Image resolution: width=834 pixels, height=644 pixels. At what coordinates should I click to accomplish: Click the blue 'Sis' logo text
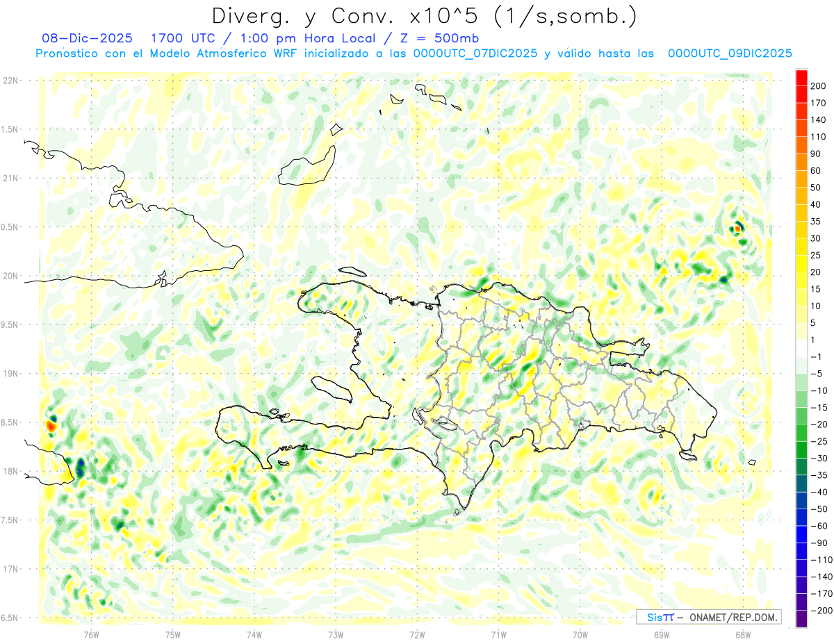coord(654,617)
